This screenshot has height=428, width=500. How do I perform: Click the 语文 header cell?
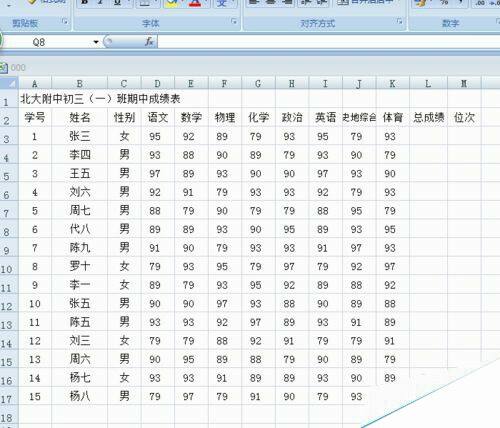click(158, 118)
